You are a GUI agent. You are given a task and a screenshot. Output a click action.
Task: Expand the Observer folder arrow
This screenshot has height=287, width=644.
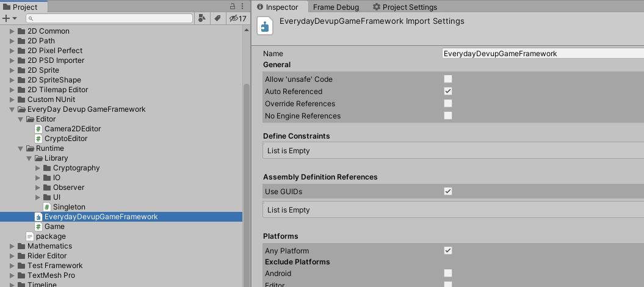(x=38, y=187)
